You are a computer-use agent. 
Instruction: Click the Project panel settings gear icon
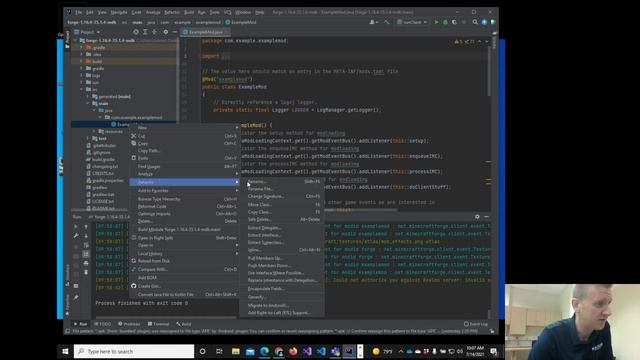pyautogui.click(x=165, y=32)
